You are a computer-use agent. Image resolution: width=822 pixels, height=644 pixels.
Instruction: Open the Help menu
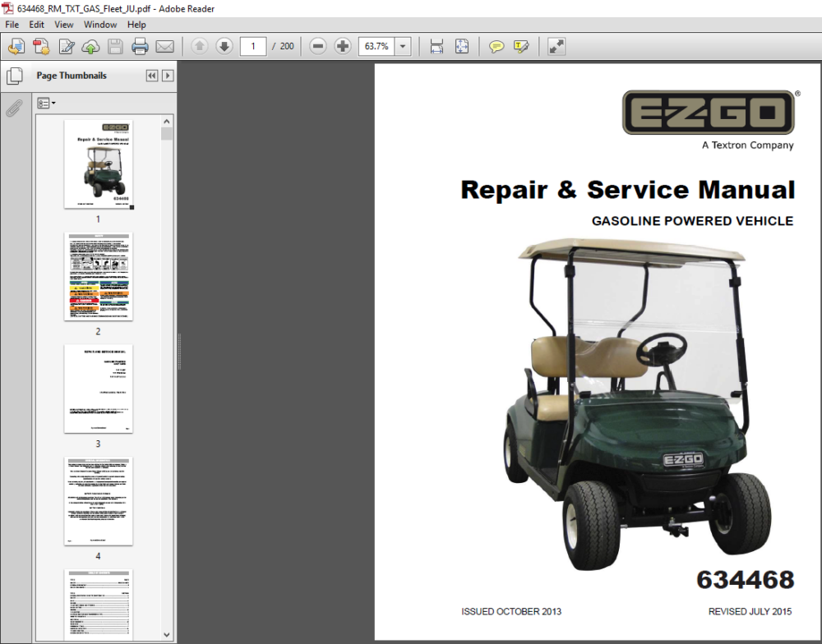point(136,25)
